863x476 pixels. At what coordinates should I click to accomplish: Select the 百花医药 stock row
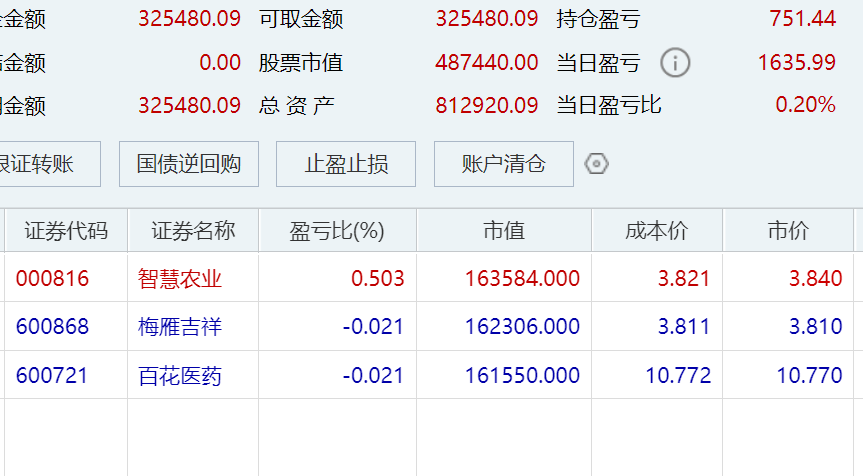180,376
